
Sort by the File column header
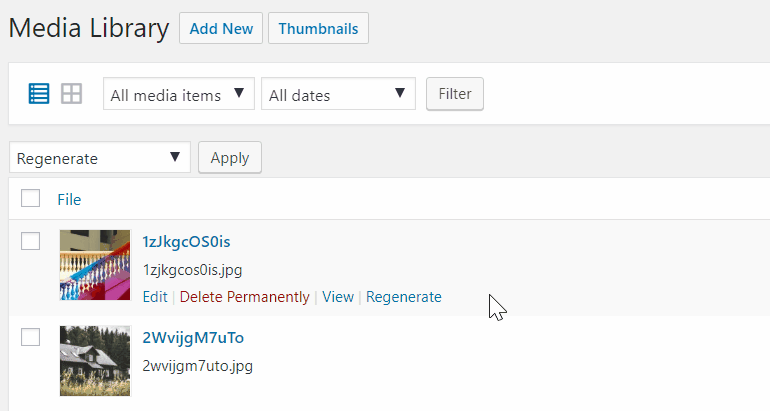(x=69, y=199)
